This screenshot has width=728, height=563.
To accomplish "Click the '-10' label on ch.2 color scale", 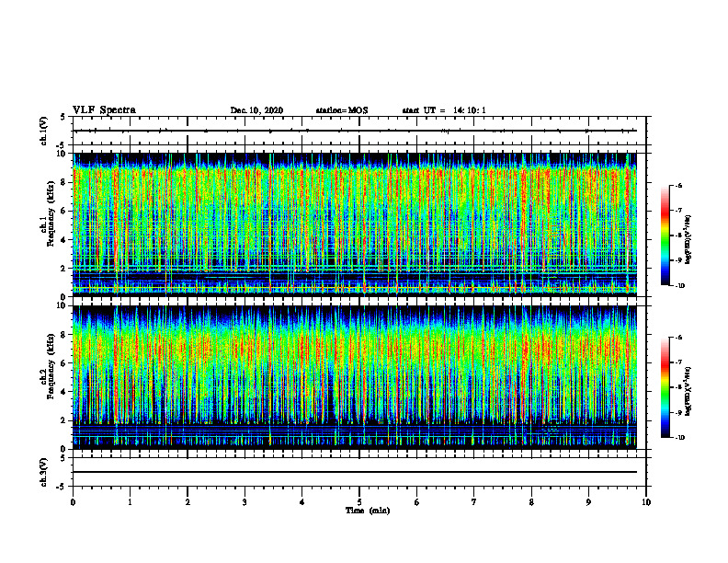I will point(679,438).
